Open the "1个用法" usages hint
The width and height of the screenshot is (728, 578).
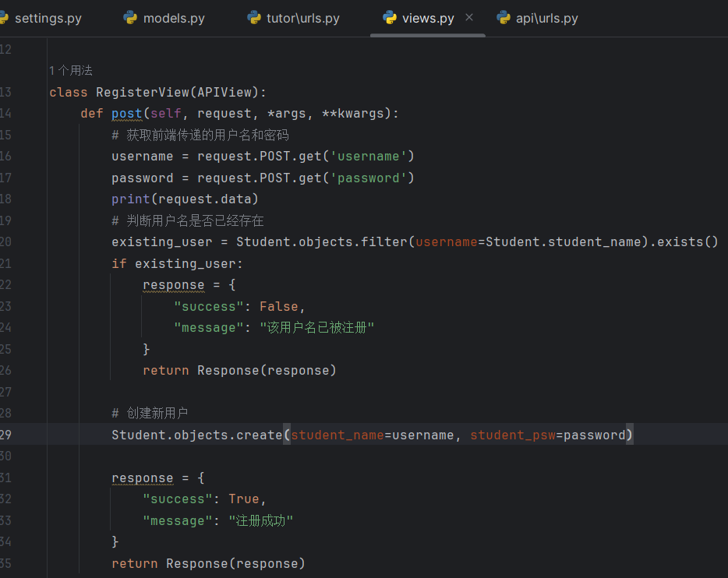coord(70,71)
